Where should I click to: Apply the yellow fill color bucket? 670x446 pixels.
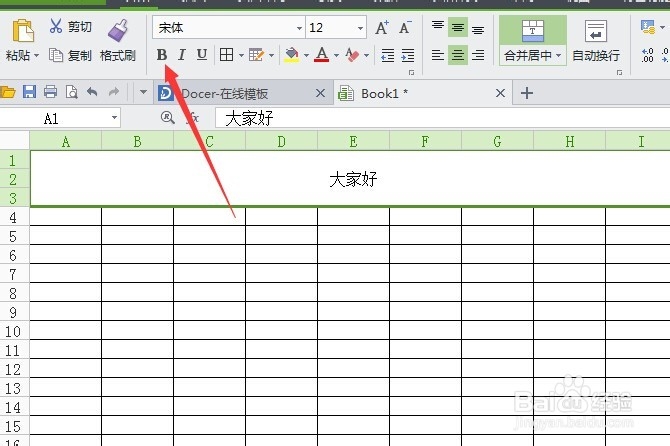click(292, 55)
